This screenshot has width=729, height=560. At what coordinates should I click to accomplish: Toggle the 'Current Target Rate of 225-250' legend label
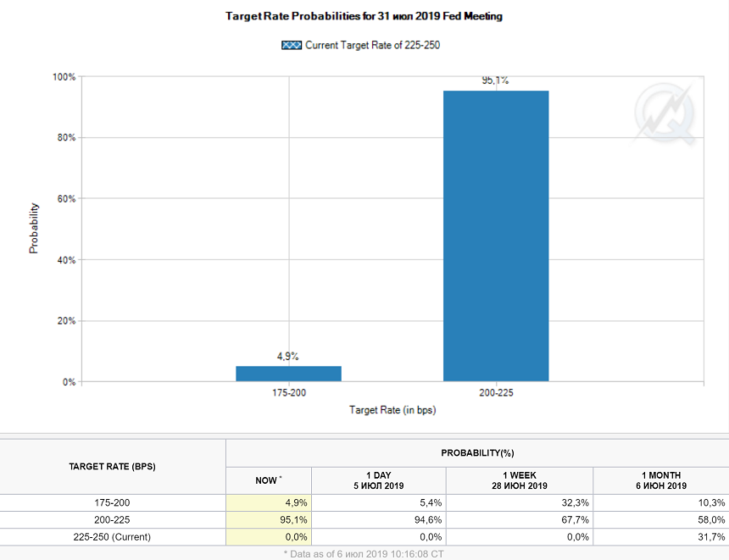(372, 45)
